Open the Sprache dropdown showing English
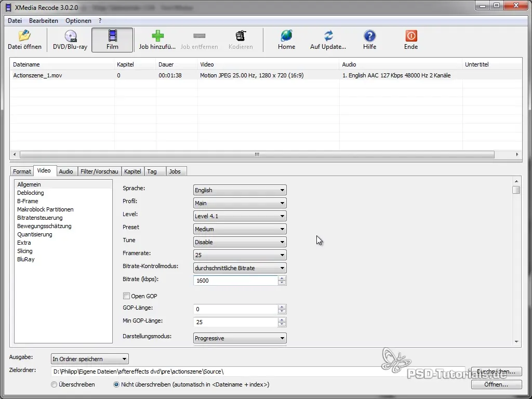Viewport: 532px width, 399px height. pyautogui.click(x=240, y=190)
